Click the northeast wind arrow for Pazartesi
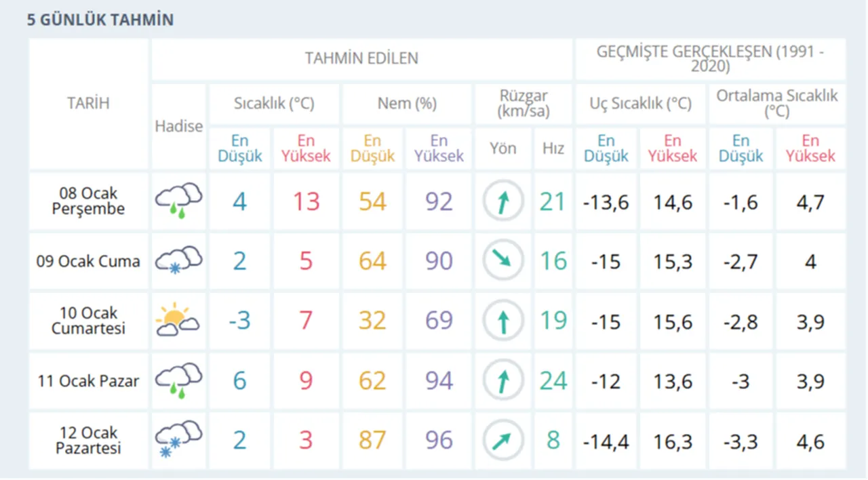This screenshot has height=480, width=868. point(502,440)
